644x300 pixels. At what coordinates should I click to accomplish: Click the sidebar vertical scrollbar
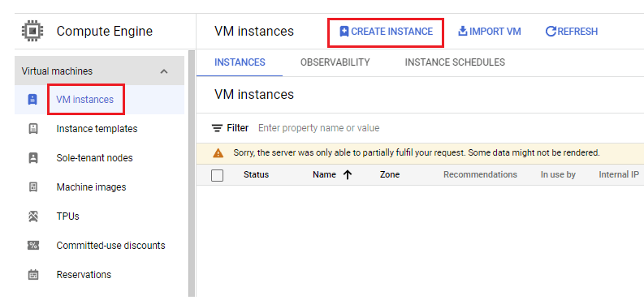[192, 174]
